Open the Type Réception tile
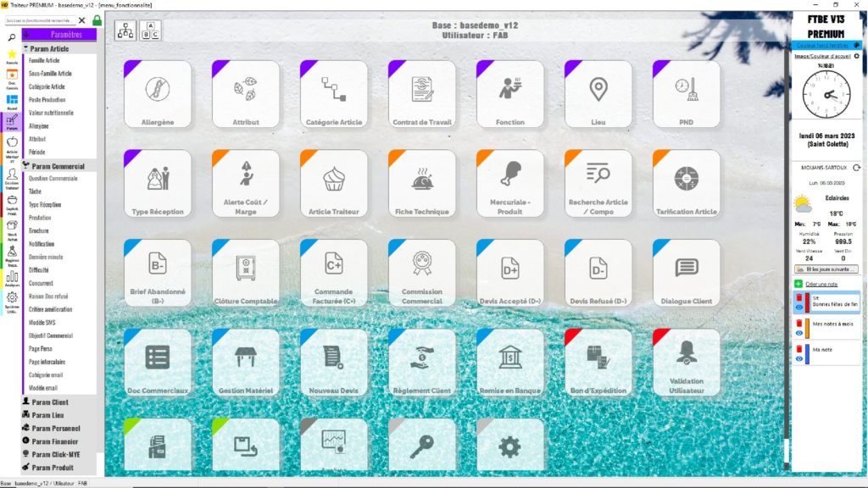 158,184
